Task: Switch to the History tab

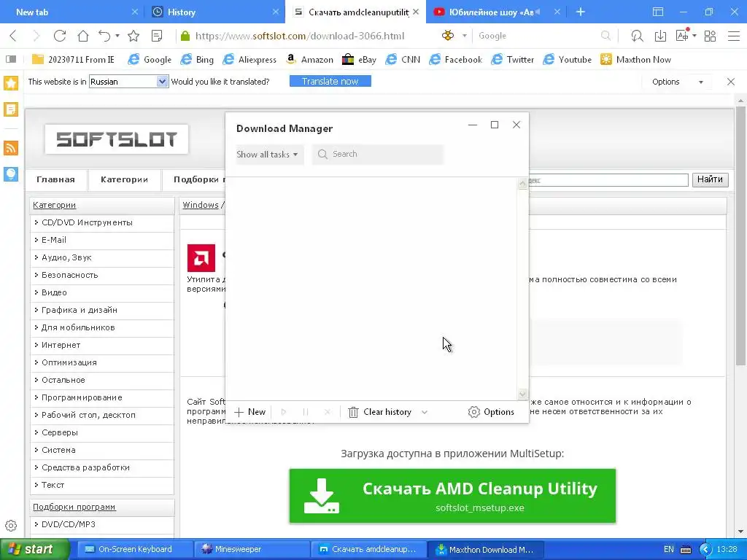Action: click(x=215, y=12)
